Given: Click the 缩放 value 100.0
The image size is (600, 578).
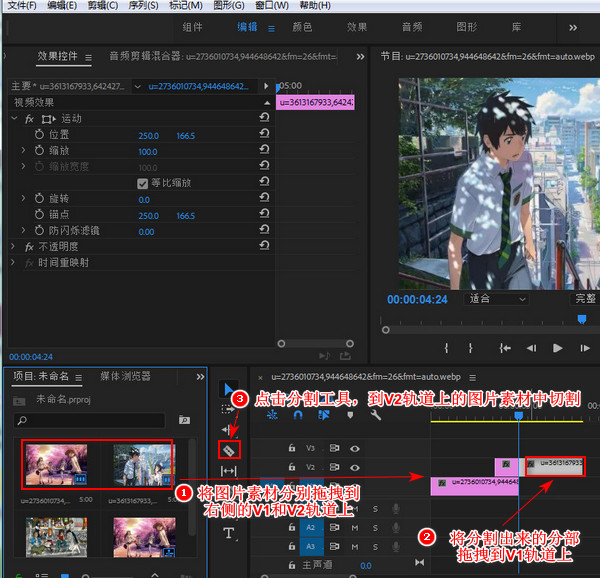Looking at the screenshot, I should coord(148,152).
